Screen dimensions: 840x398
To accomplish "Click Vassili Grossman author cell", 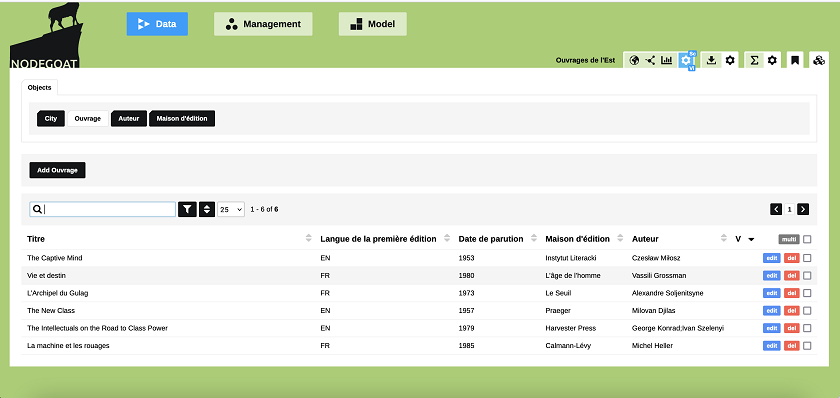I will 659,276.
